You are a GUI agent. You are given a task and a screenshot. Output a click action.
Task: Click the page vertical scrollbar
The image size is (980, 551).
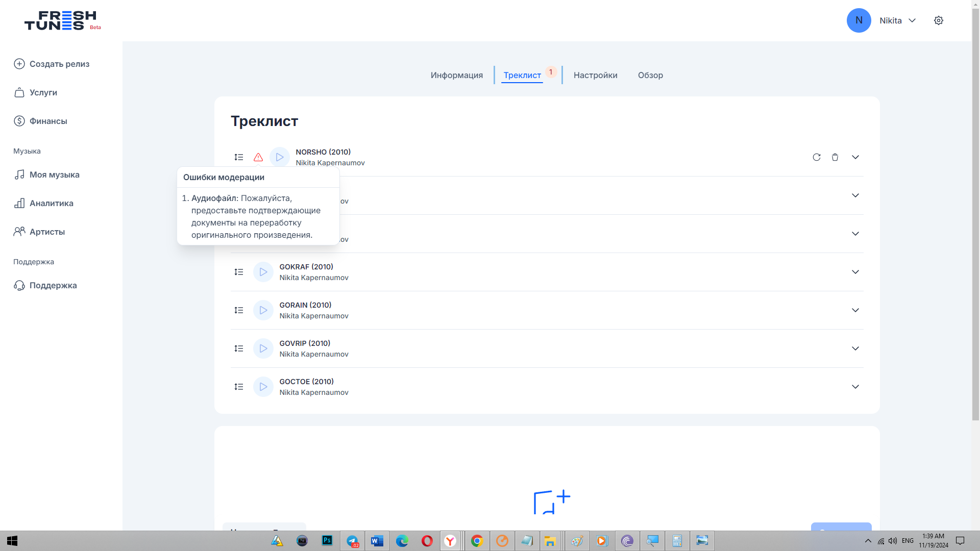975,214
